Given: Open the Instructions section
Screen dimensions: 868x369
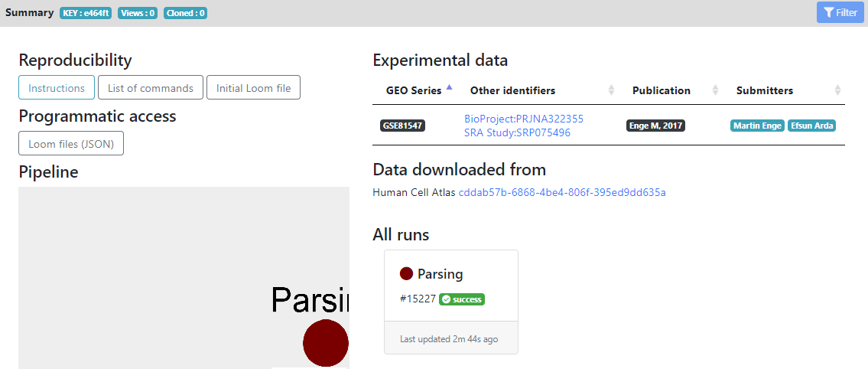Looking at the screenshot, I should [57, 88].
